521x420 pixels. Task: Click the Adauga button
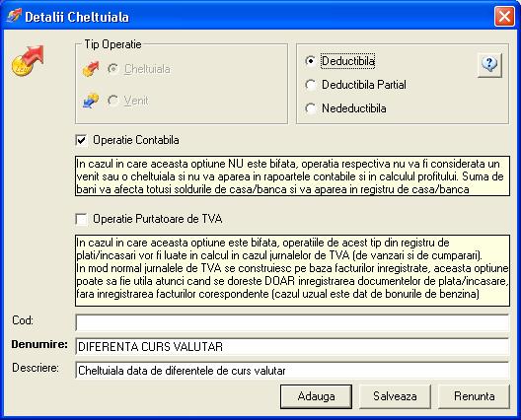tap(316, 396)
